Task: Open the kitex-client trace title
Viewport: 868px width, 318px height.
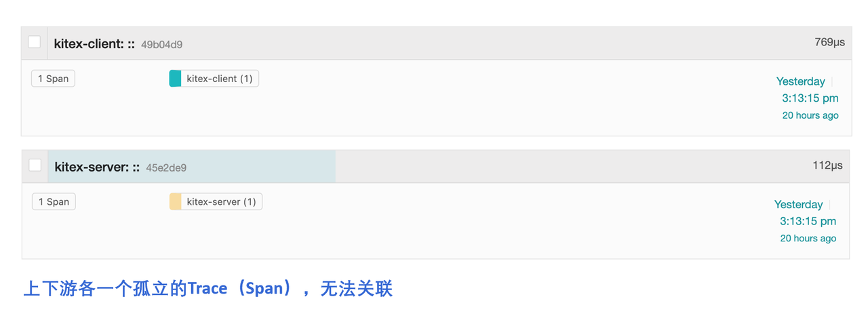Action: click(94, 44)
